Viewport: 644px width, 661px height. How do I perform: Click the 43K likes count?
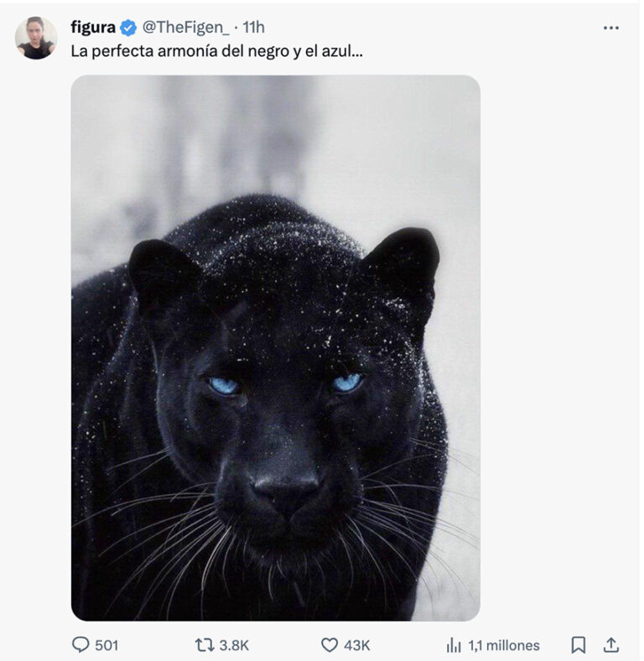(357, 645)
